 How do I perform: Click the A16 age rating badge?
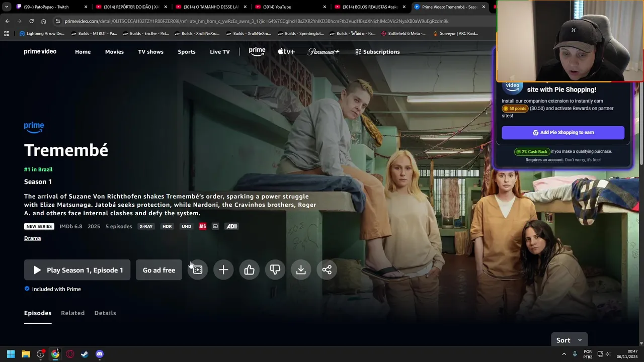tap(203, 226)
